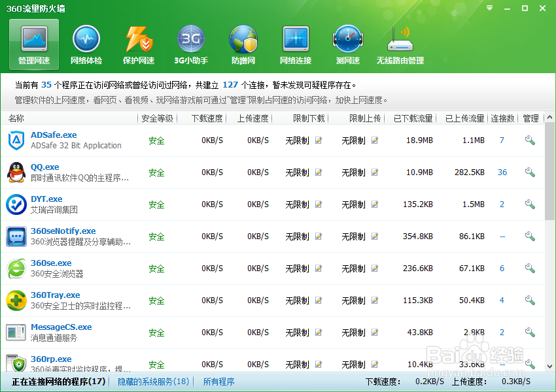Click the ADSafe.exe program icon

[16, 140]
